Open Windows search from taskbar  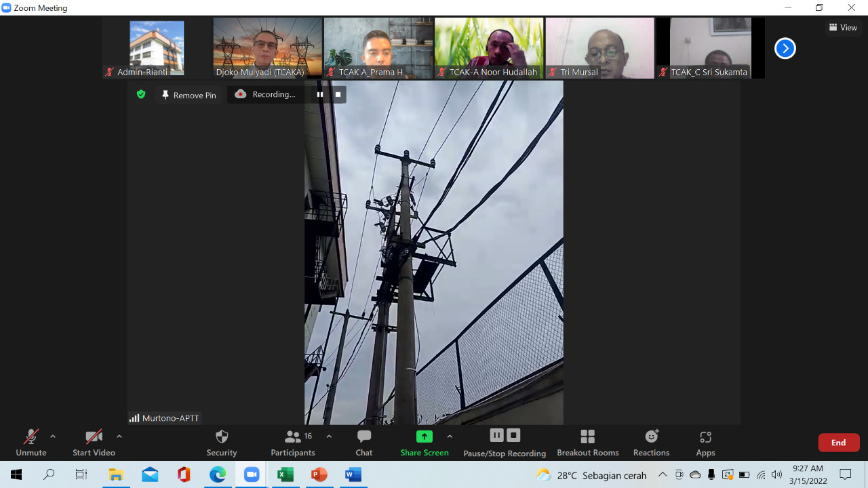(x=49, y=474)
